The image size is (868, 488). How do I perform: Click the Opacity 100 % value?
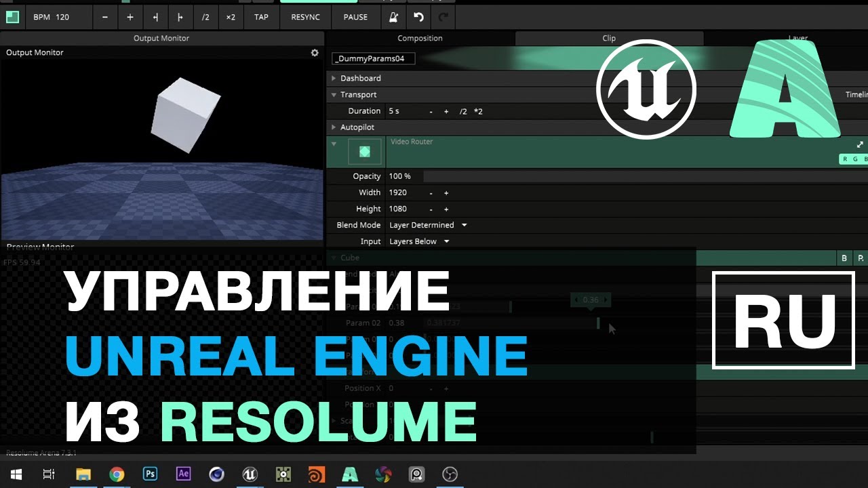click(400, 176)
